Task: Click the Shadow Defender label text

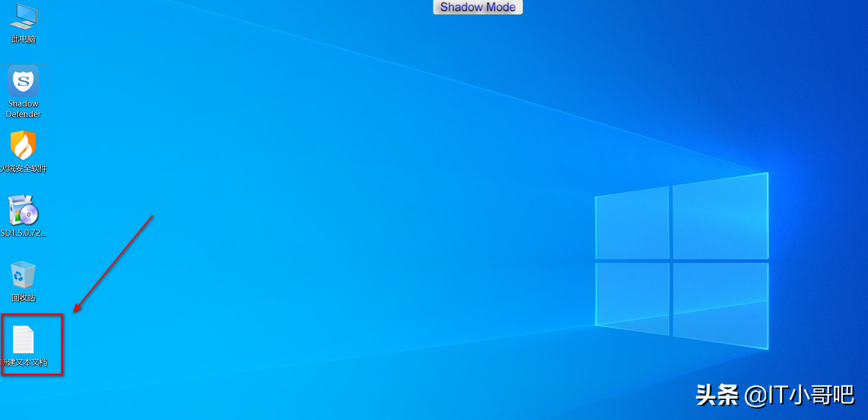Action: click(x=23, y=109)
